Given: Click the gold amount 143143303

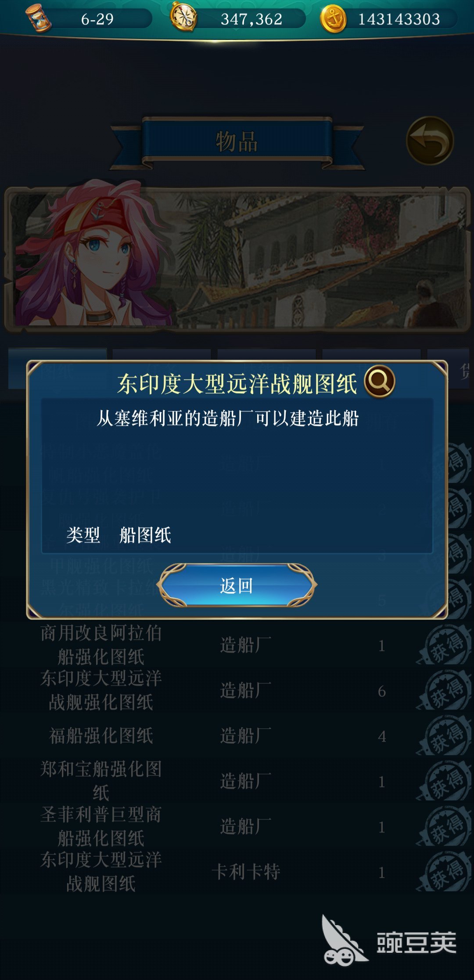Looking at the screenshot, I should point(399,19).
